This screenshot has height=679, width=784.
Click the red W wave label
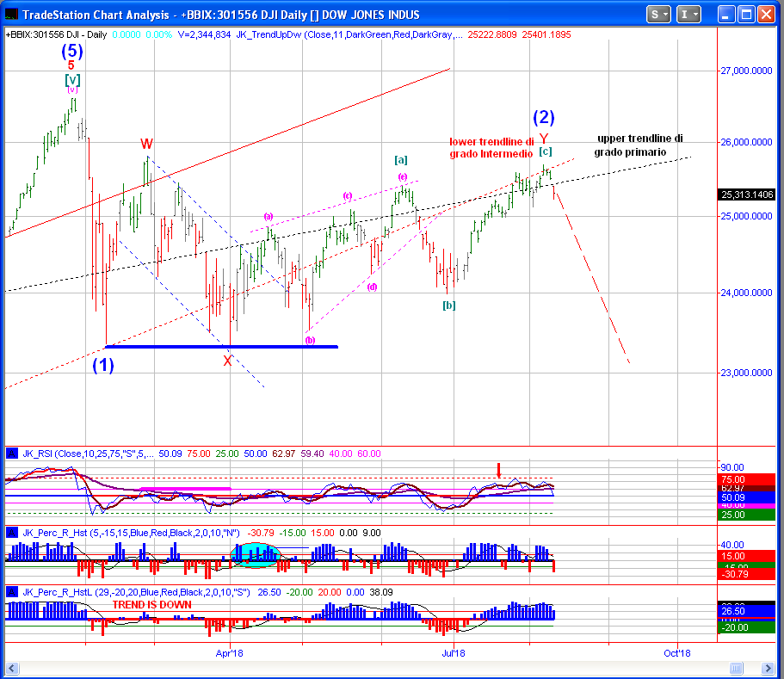click(146, 144)
